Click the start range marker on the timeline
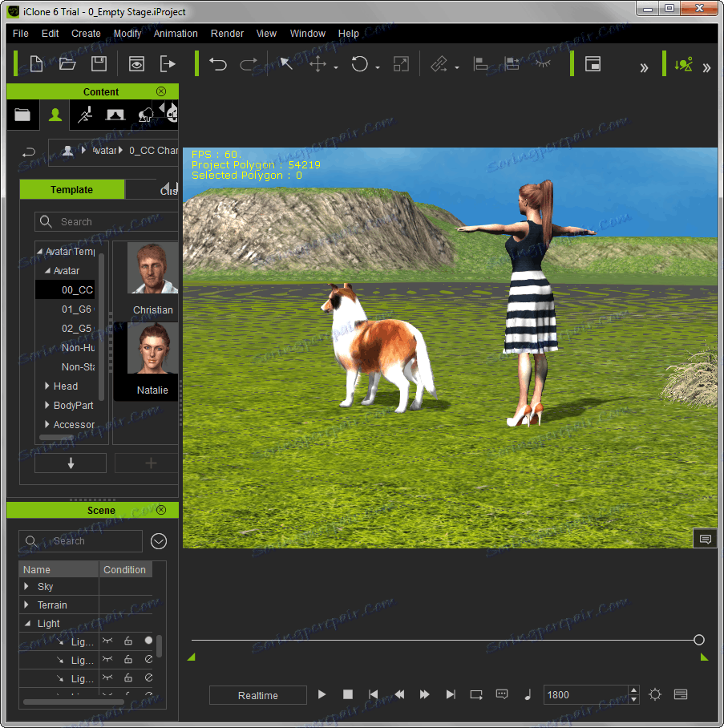724x728 pixels. pos(192,657)
